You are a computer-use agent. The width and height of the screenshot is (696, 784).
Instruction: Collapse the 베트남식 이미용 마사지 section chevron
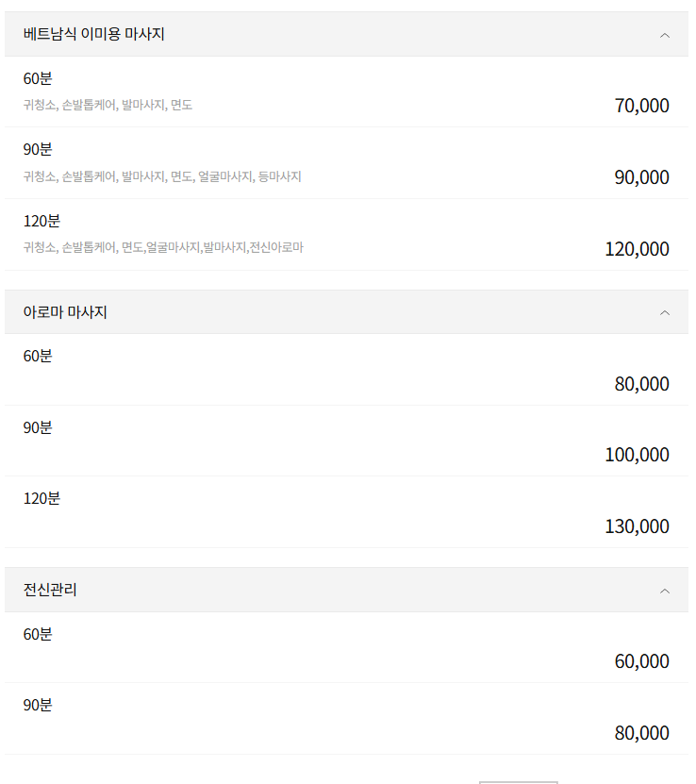pos(666,35)
